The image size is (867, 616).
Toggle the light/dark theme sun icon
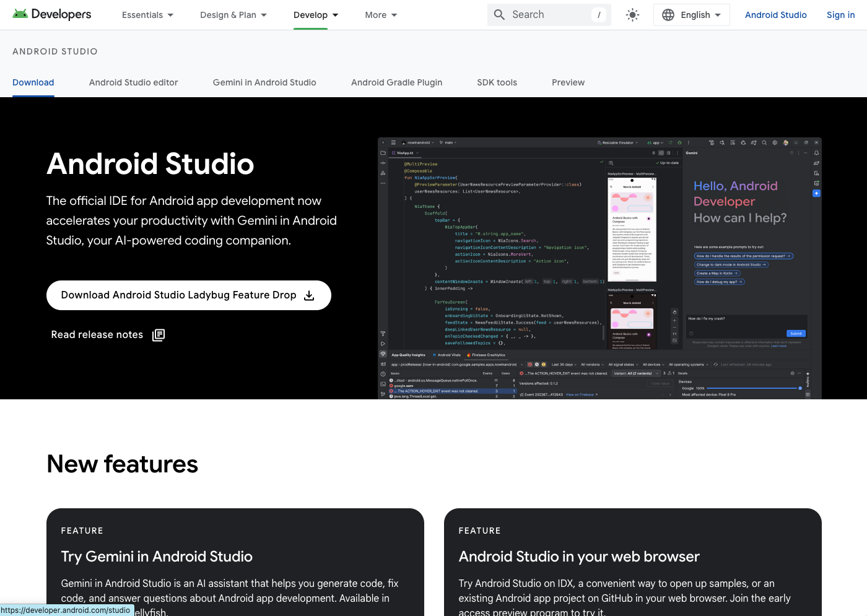632,15
